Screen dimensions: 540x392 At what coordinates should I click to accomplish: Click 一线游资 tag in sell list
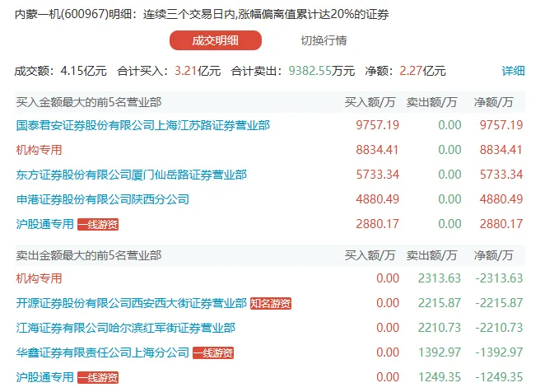pos(98,377)
